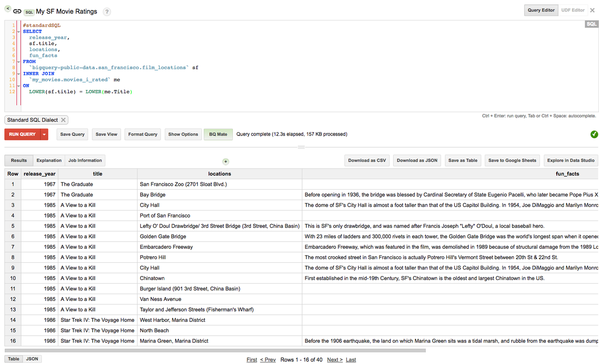Viewport: 599px width, 364px height.
Task: Click the SQL label in editor corner
Action: pyautogui.click(x=592, y=24)
